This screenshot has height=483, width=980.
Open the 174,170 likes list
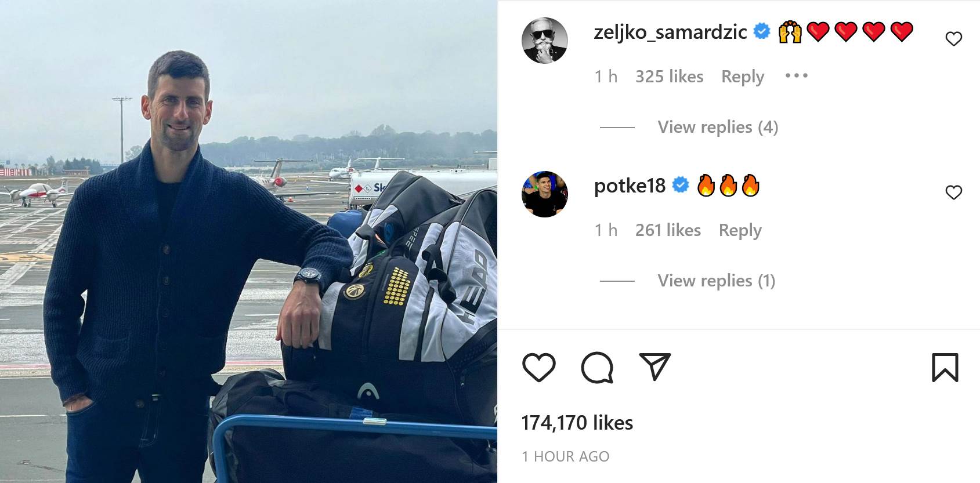[x=577, y=423]
